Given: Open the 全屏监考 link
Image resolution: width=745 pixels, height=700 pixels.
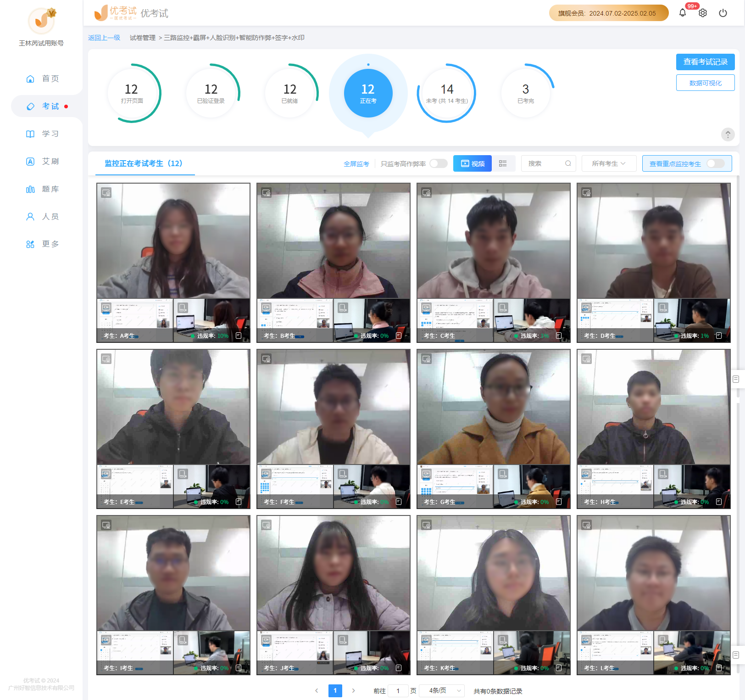Looking at the screenshot, I should click(x=356, y=164).
